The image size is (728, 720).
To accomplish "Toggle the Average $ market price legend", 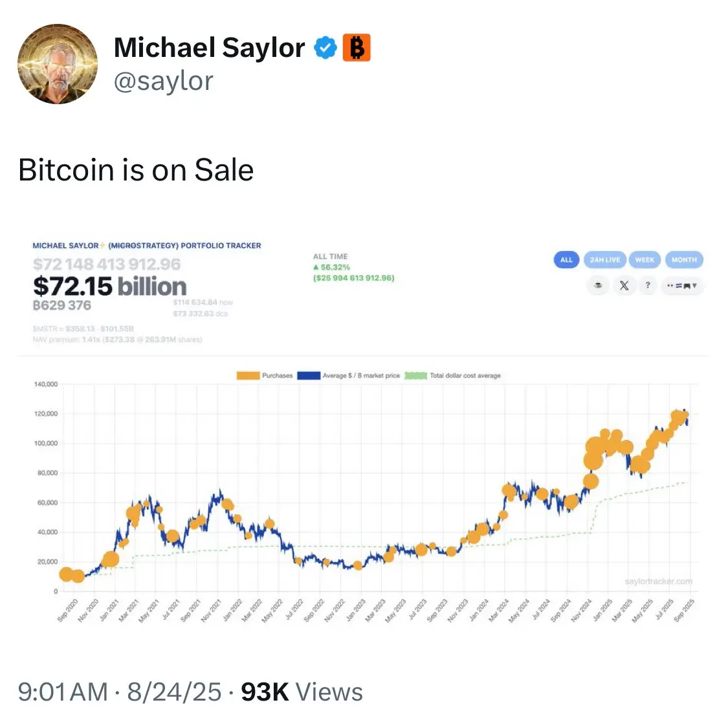I will 349,376.
